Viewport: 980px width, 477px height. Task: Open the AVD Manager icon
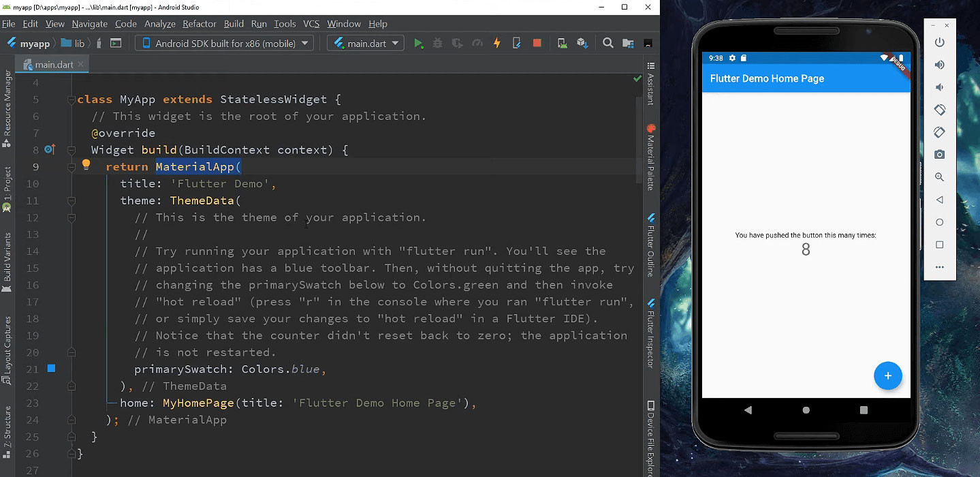(562, 43)
